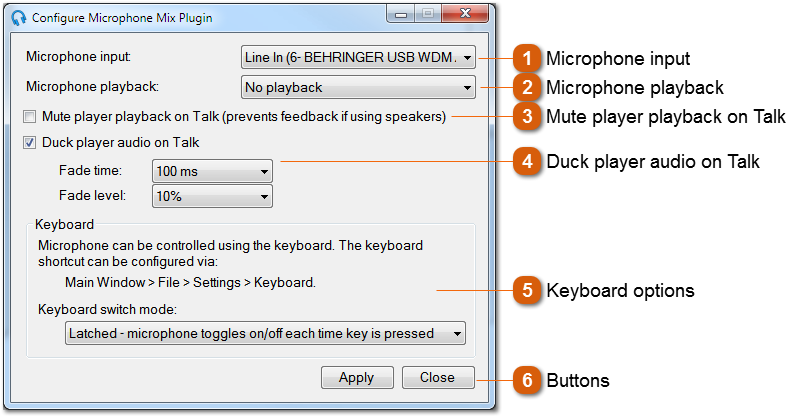Click the orange number 5 callout badge
This screenshot has width=802, height=418.
tap(527, 291)
